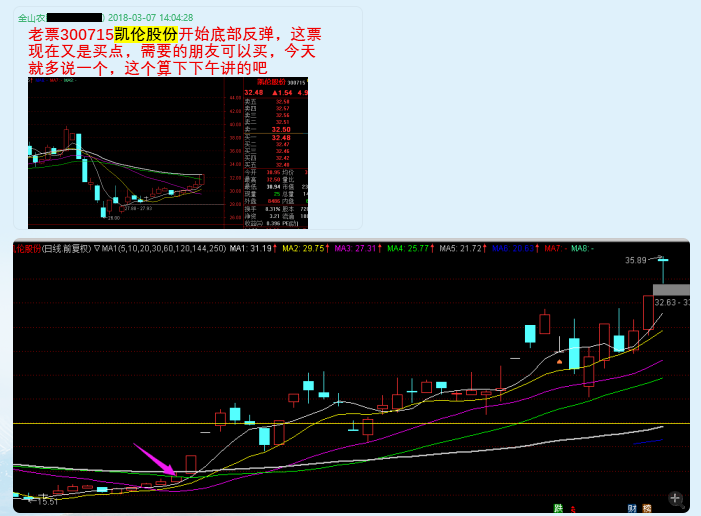Click the magenta MA3: 27.31 value
Image resolution: width=701 pixels, height=516 pixels.
pos(355,249)
